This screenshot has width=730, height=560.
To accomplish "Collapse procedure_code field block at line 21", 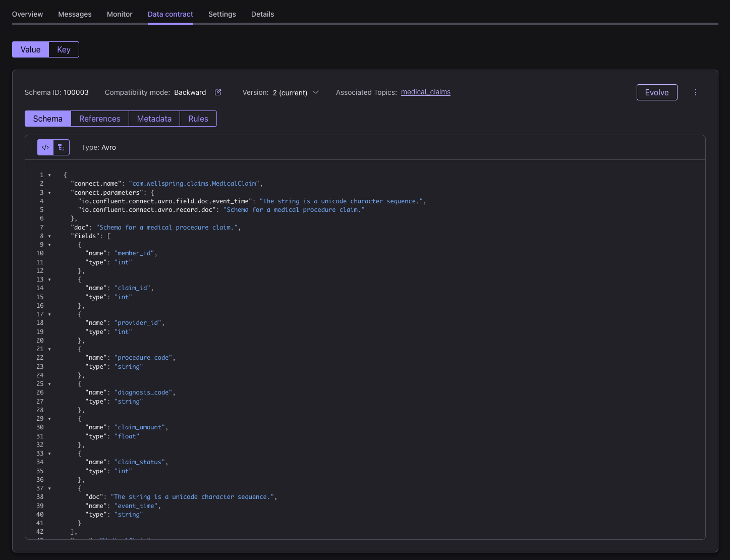I will pos(49,349).
